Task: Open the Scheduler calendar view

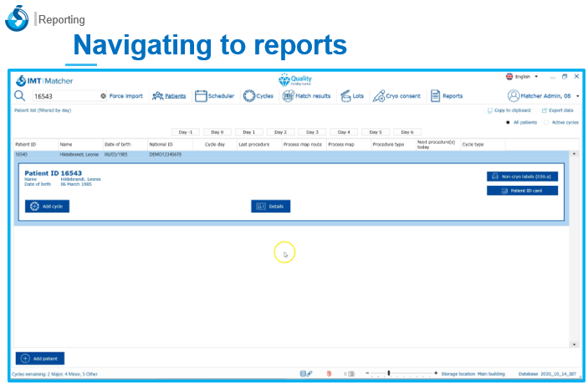Action: [214, 96]
